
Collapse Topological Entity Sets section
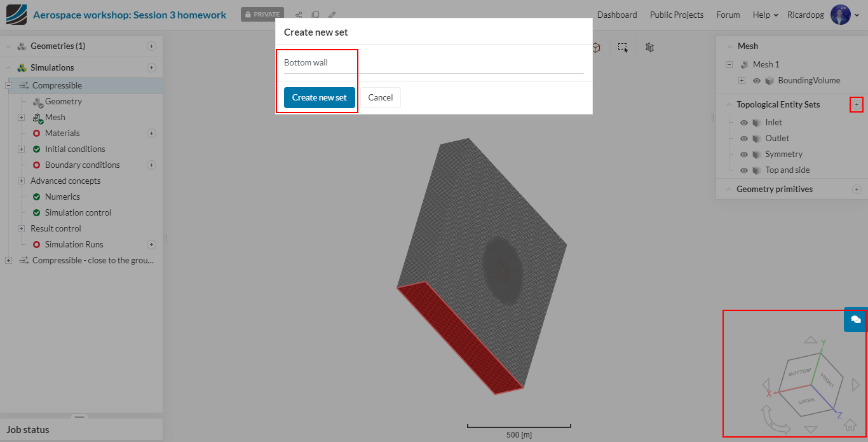pyautogui.click(x=728, y=104)
